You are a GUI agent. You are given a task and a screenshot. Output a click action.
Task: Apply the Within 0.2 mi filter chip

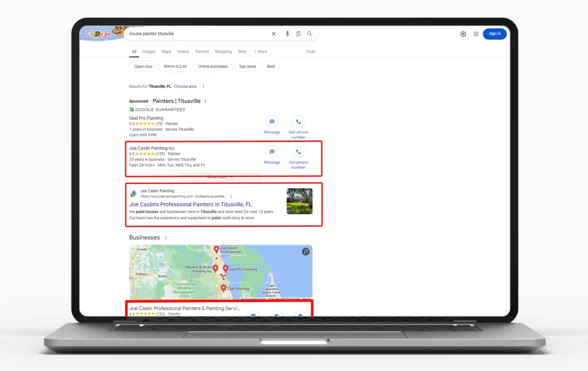pos(175,67)
